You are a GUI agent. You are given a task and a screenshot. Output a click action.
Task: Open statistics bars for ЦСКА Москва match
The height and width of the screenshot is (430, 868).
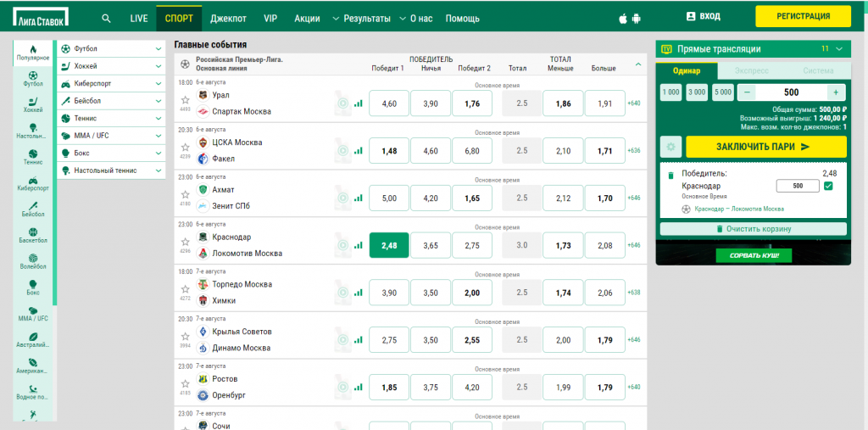pos(358,151)
